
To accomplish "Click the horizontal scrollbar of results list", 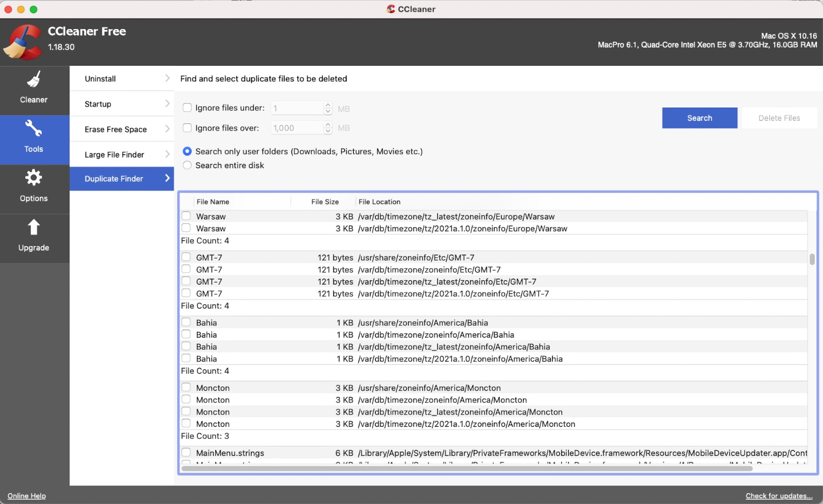I will tap(466, 469).
